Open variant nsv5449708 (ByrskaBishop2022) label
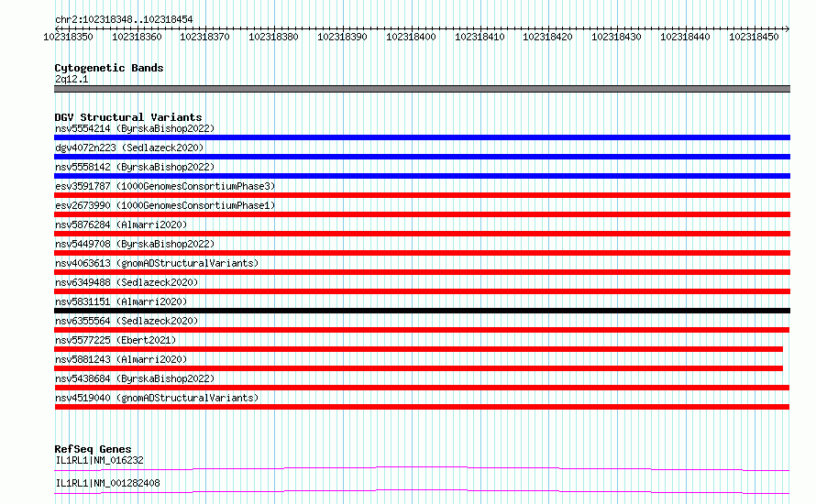 (x=134, y=244)
